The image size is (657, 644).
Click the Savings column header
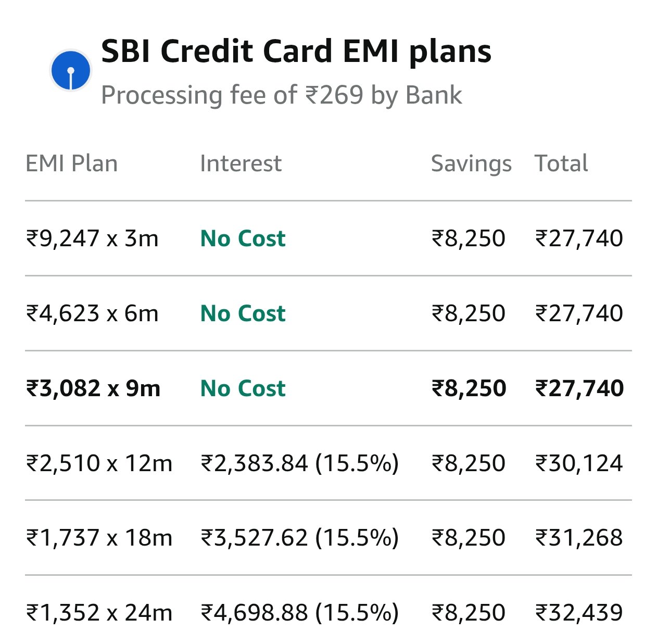(x=471, y=163)
